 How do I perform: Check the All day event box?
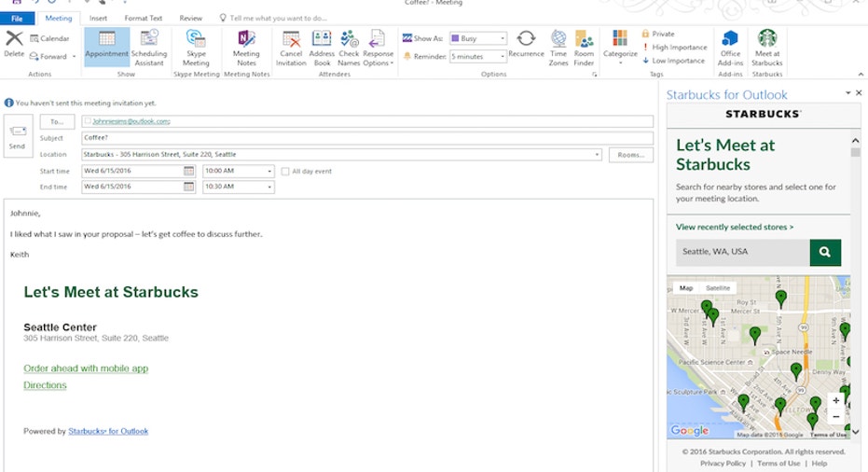click(285, 172)
